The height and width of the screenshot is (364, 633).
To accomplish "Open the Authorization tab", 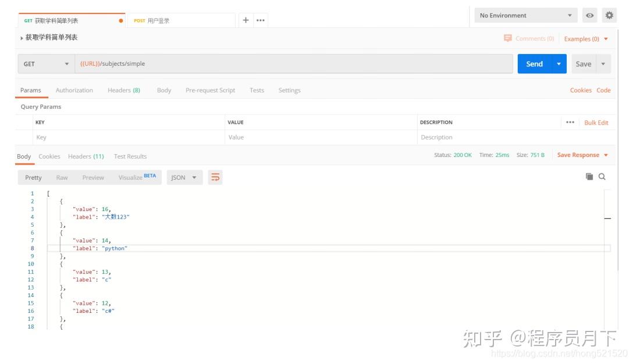I will point(74,90).
